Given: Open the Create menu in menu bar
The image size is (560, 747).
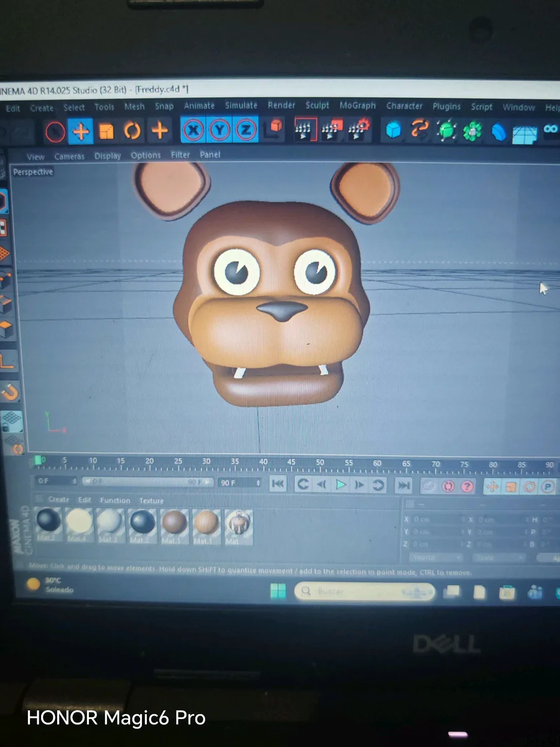Looking at the screenshot, I should coord(42,108).
